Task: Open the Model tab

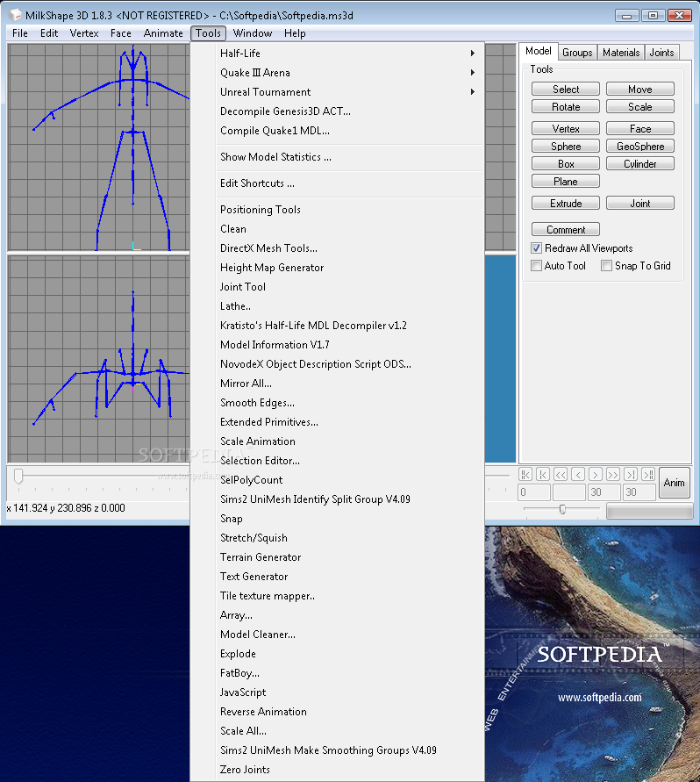Action: point(538,51)
